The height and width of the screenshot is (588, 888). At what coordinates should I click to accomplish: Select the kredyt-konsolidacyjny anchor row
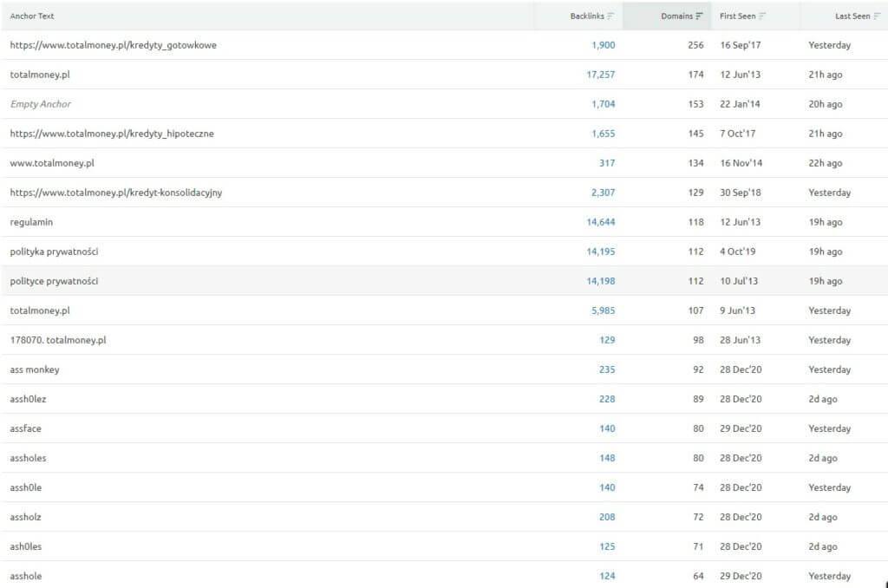tap(116, 193)
